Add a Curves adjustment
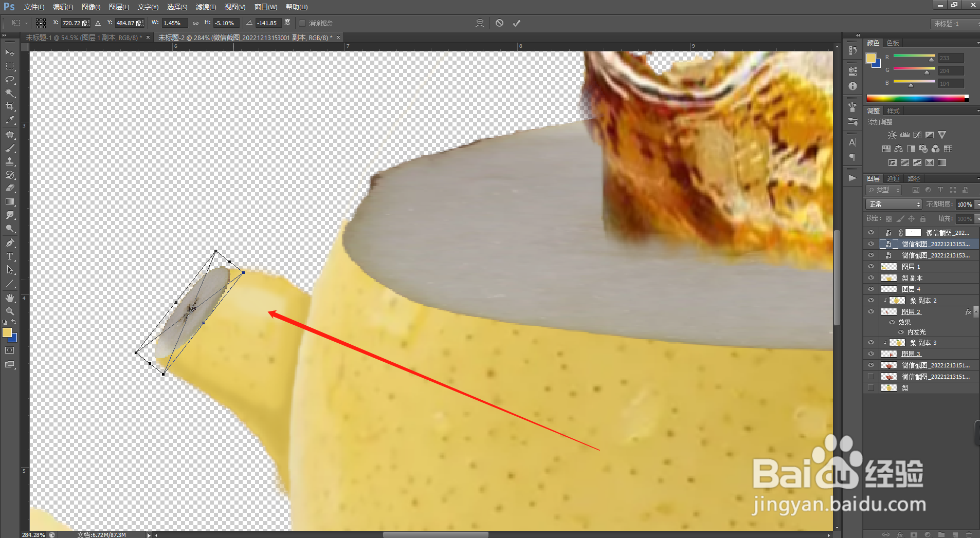Viewport: 980px width, 538px height. pos(917,135)
